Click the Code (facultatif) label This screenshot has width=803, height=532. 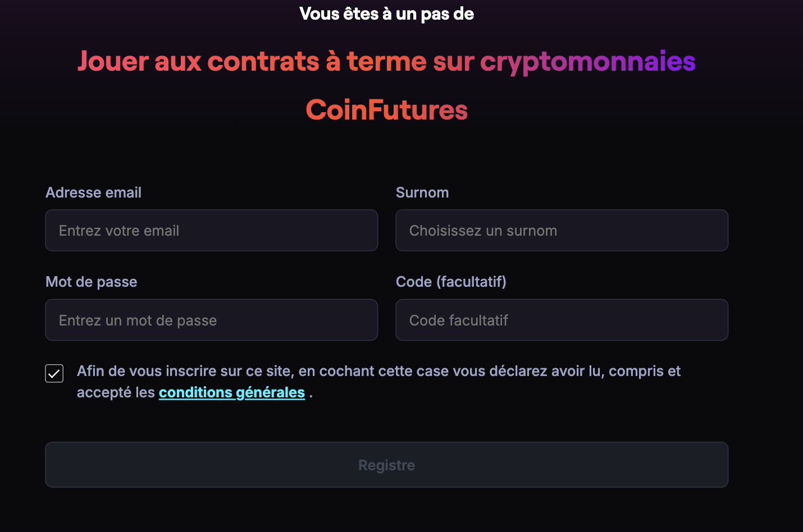point(451,282)
